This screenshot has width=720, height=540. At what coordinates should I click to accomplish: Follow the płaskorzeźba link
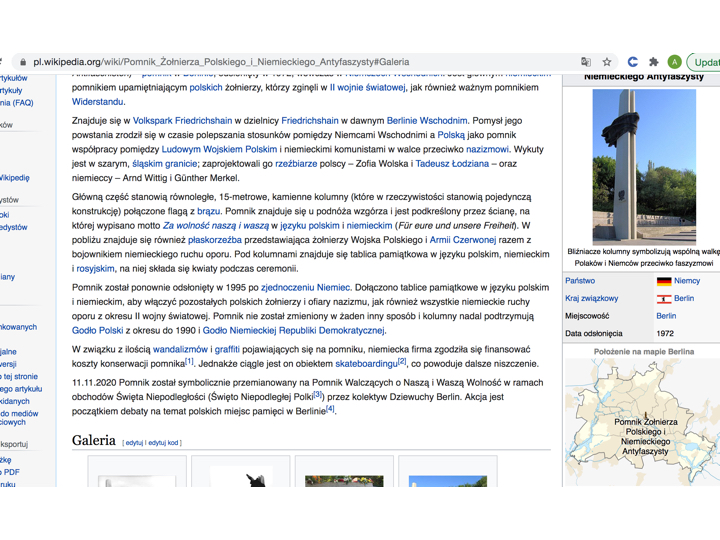click(x=214, y=240)
